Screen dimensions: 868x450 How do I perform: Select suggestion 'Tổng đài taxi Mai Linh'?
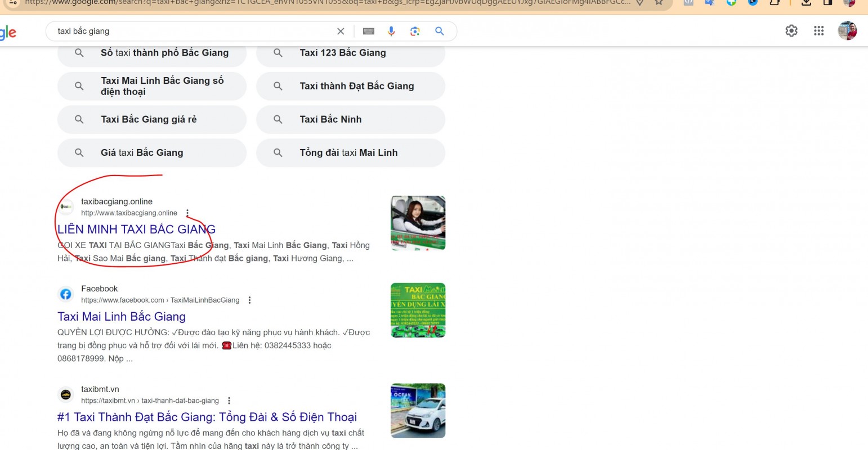point(350,152)
